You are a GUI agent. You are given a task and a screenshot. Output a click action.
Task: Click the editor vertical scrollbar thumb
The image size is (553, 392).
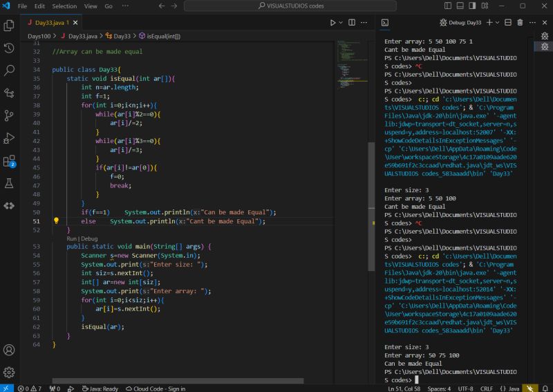coord(371,207)
